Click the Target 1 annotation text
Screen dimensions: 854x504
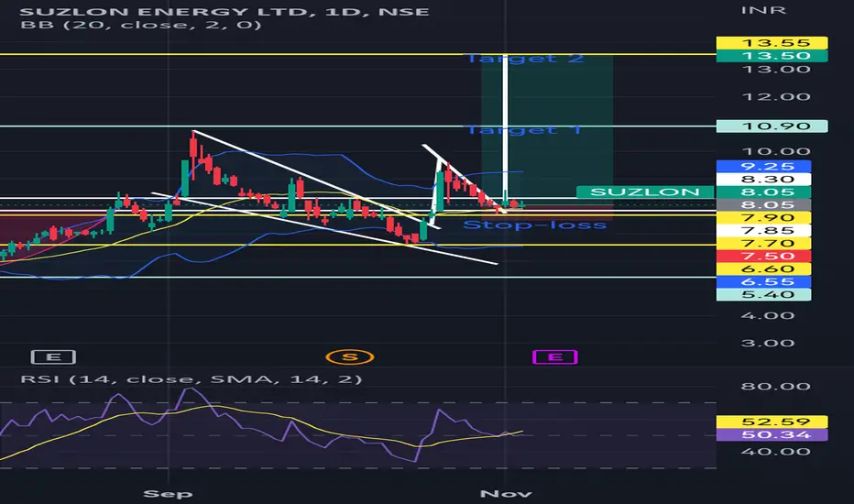(x=524, y=130)
